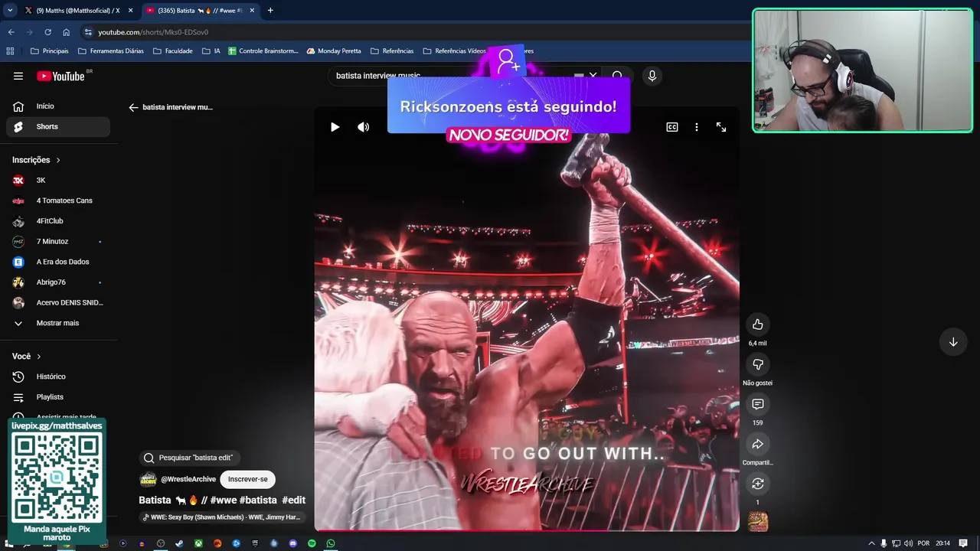The image size is (980, 551).
Task: Open the IA bookmarks folder
Action: (211, 51)
